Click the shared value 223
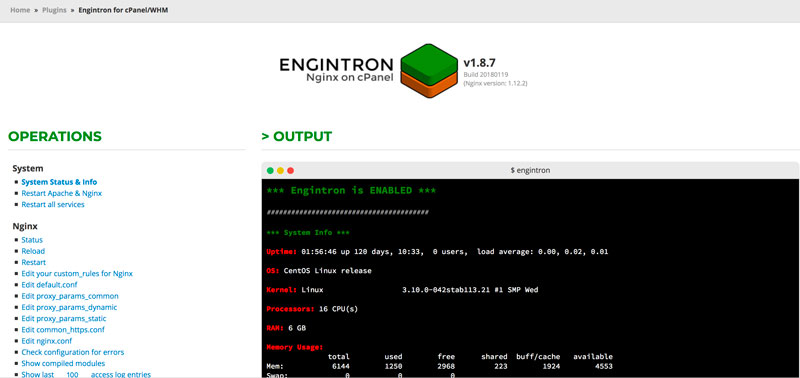800x378 pixels. tap(501, 366)
